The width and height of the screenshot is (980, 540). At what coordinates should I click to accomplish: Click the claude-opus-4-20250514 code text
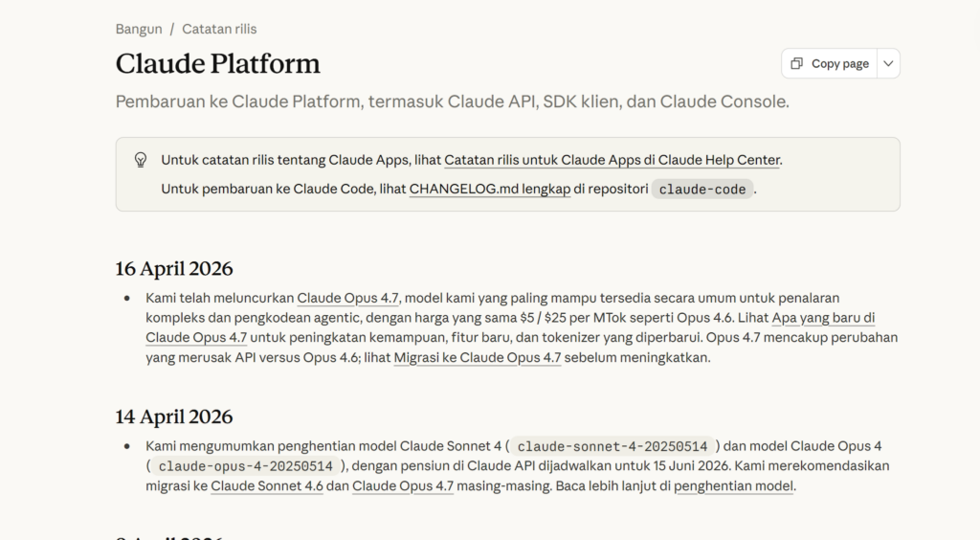tap(246, 466)
